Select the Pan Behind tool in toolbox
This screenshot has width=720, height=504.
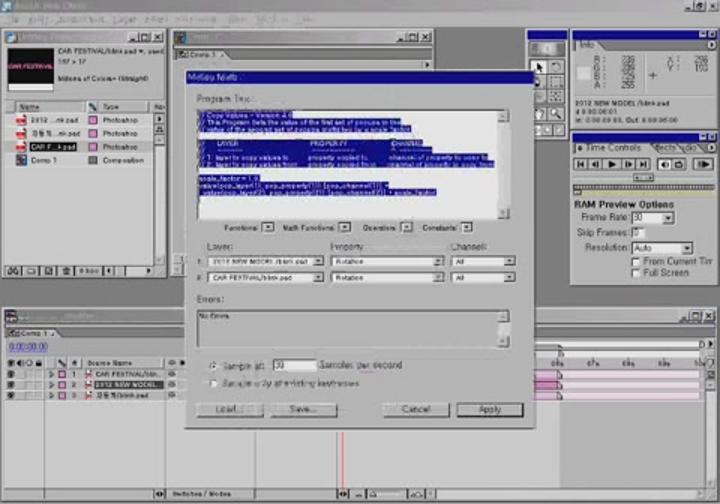(556, 97)
